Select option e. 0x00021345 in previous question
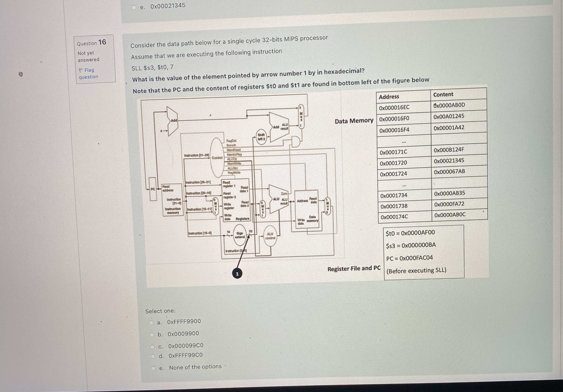Viewport: 563px width, 392px height. tap(134, 7)
